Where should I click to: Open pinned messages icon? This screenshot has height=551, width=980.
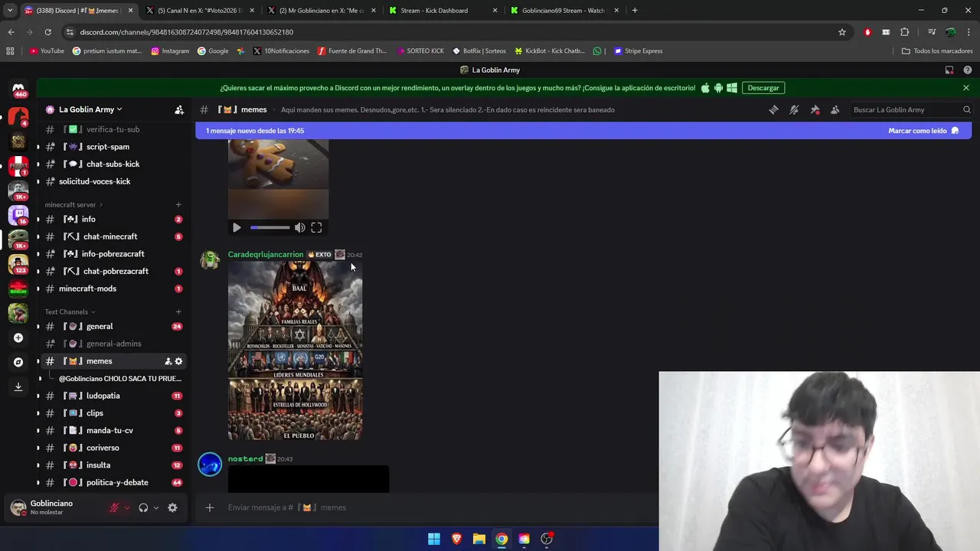(815, 109)
